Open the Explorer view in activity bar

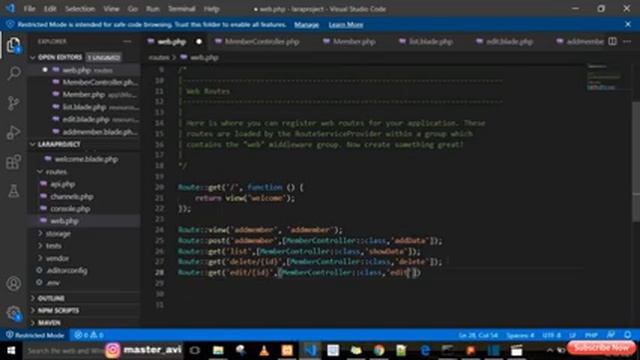(x=13, y=44)
